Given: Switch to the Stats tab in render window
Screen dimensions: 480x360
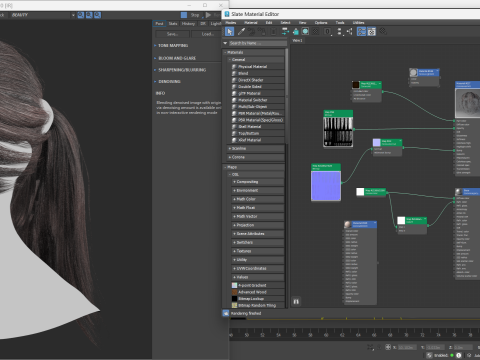Looking at the screenshot, I should (x=173, y=24).
